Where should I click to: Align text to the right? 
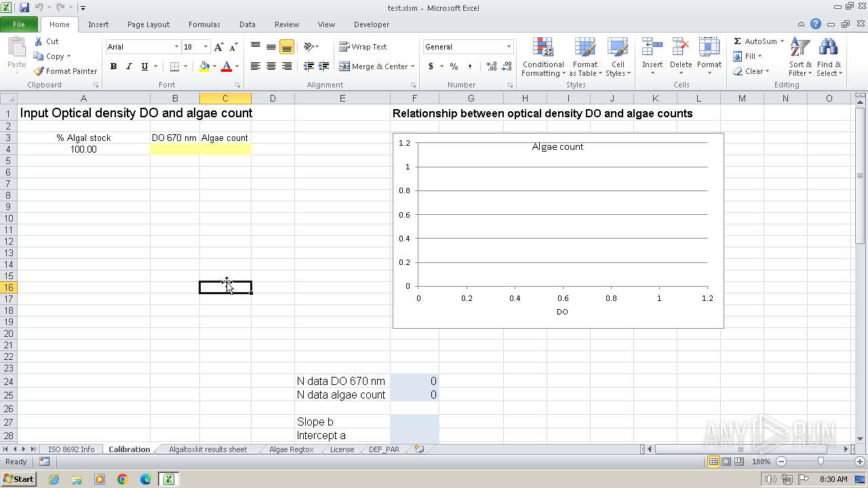(287, 66)
